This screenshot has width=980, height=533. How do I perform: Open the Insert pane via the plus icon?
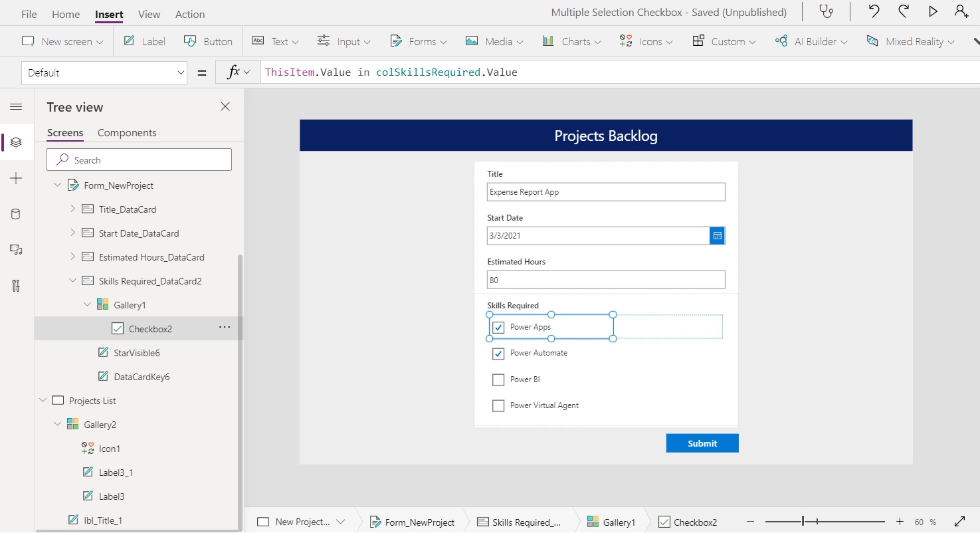click(x=17, y=177)
